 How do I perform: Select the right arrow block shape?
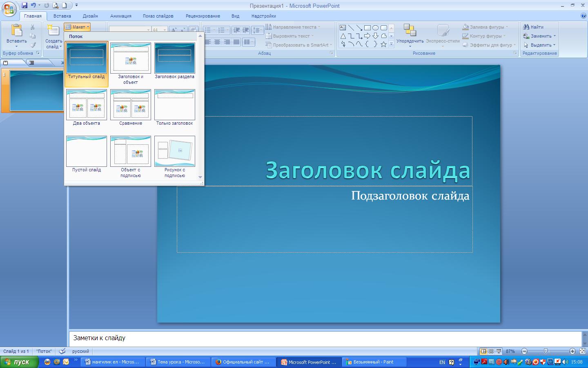click(x=367, y=36)
